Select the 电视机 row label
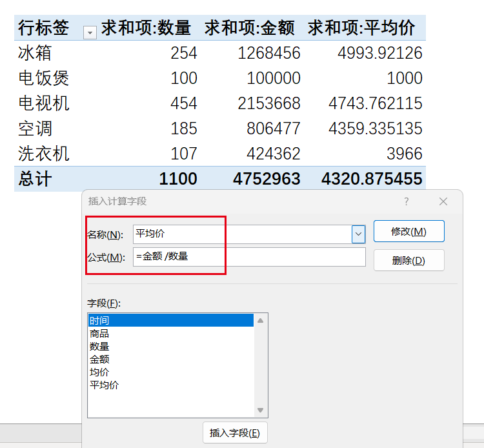Screen dimensions: 484x448 point(43,103)
